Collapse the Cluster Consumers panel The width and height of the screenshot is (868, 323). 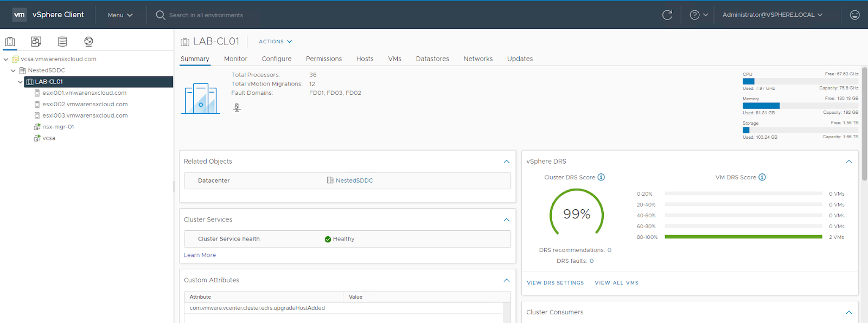(849, 312)
